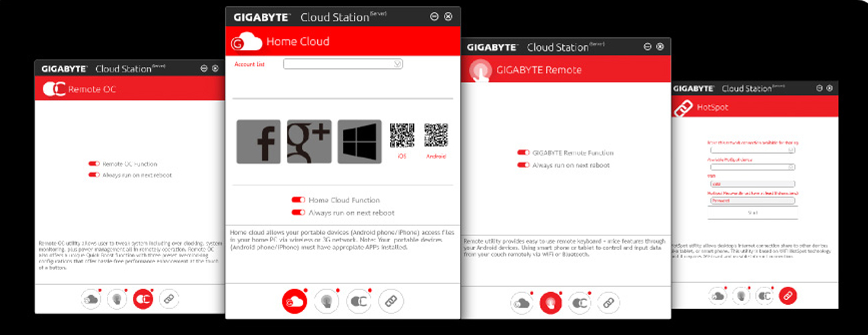The image size is (868, 335).
Task: Close the Home Cloud window
Action: point(448,17)
